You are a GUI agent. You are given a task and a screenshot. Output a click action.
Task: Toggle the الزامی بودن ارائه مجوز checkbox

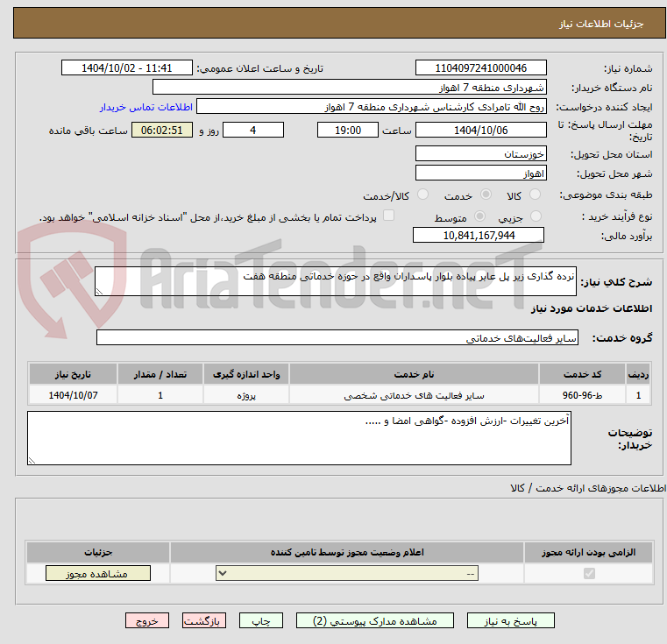click(x=589, y=573)
